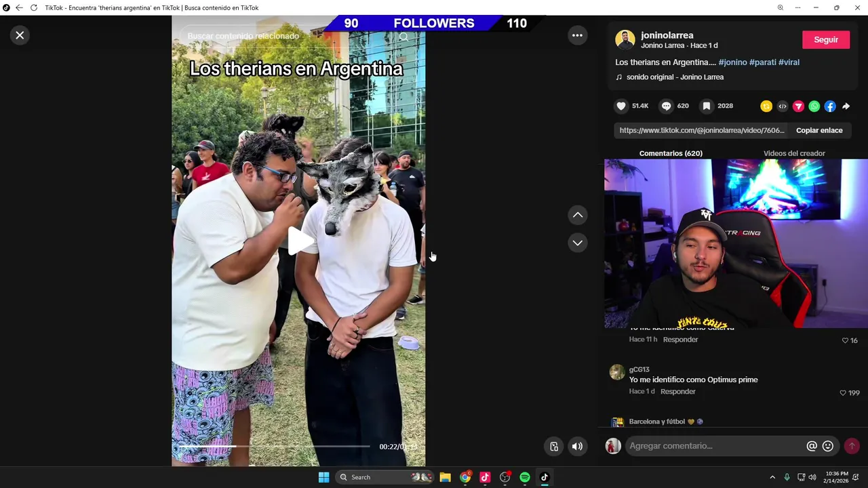The width and height of the screenshot is (868, 488).
Task: Share to Facebook
Action: [x=830, y=106]
